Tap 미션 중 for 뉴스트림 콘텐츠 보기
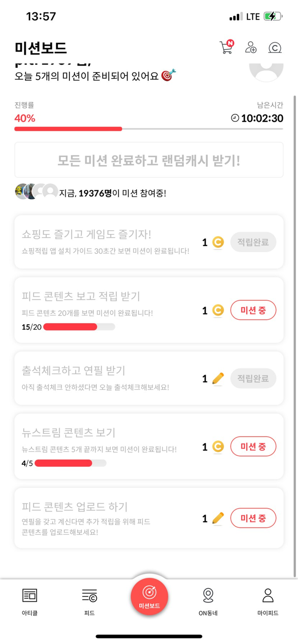 click(253, 447)
